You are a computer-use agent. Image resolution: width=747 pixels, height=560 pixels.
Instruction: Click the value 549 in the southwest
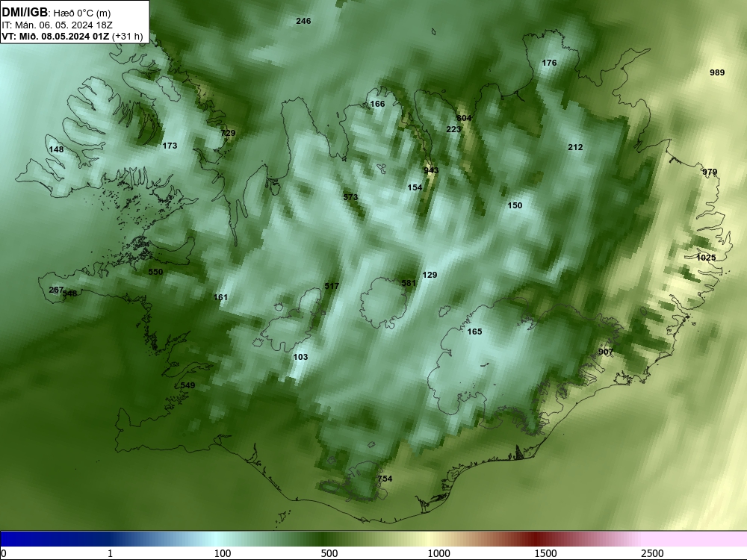click(187, 385)
